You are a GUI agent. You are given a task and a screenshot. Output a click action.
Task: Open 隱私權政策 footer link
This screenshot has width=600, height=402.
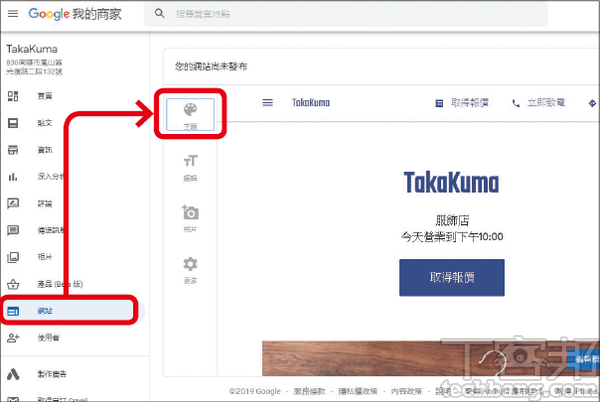[358, 391]
